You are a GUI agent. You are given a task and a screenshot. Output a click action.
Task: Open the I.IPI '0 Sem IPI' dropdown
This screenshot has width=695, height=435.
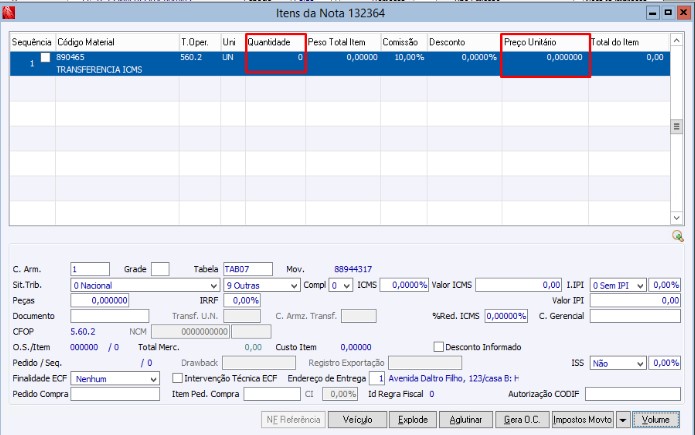(642, 285)
